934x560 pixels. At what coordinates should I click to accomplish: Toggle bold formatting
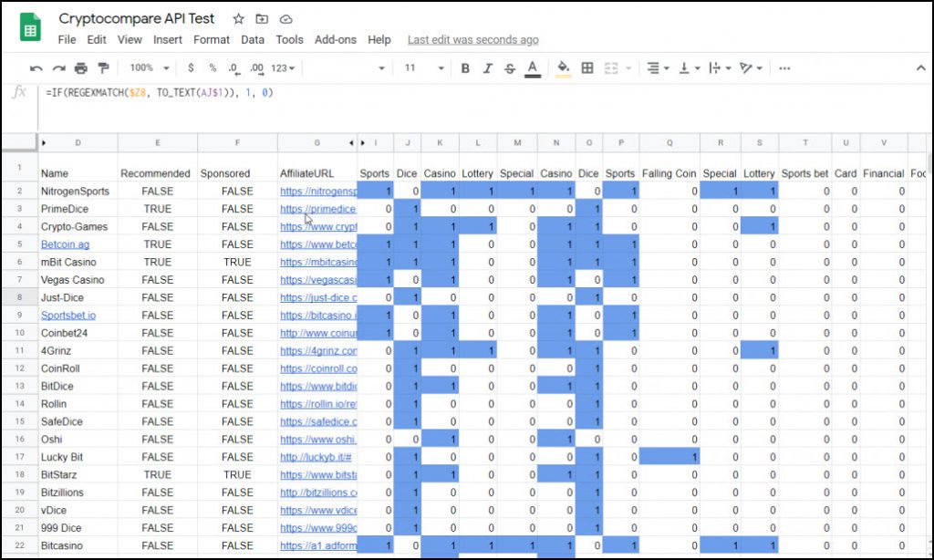(x=465, y=68)
